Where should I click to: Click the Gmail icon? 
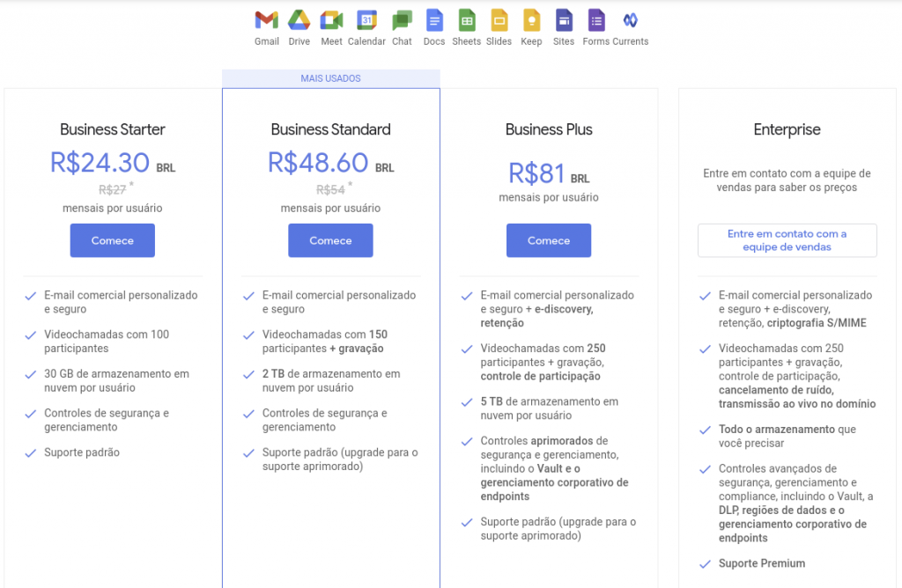pos(266,21)
